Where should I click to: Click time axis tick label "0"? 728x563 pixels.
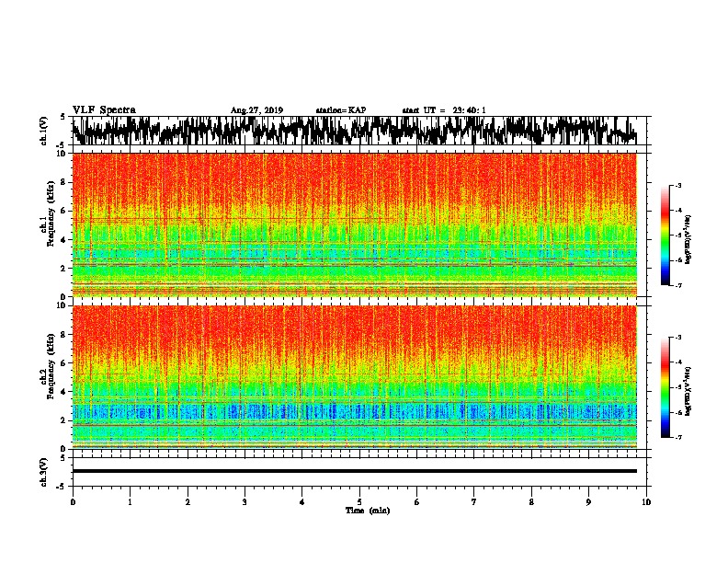tap(73, 502)
